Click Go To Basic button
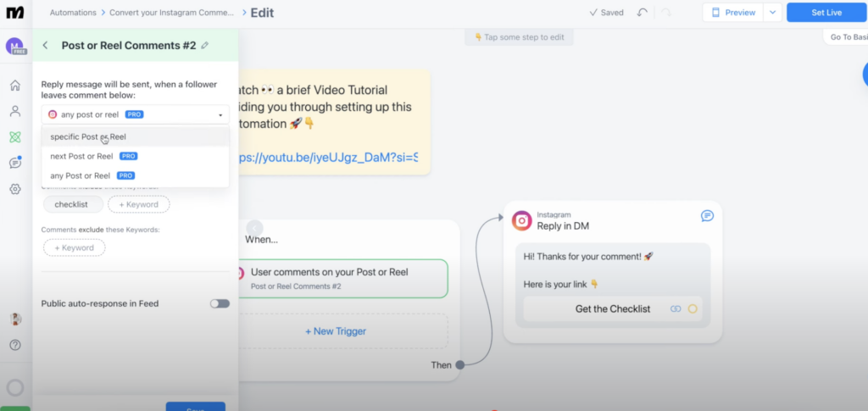The width and height of the screenshot is (868, 411). [848, 37]
